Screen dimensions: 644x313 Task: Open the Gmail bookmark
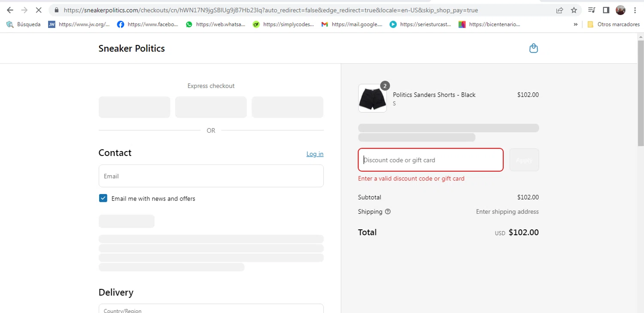coord(352,24)
